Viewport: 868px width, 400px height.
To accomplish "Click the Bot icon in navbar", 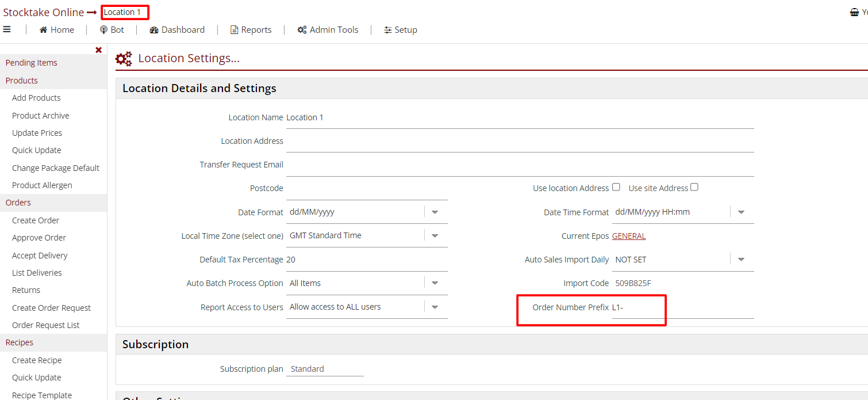I will pos(103,30).
